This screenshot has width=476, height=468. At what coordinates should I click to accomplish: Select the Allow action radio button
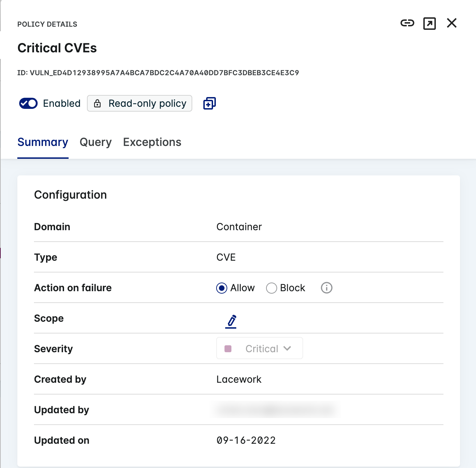click(x=222, y=288)
